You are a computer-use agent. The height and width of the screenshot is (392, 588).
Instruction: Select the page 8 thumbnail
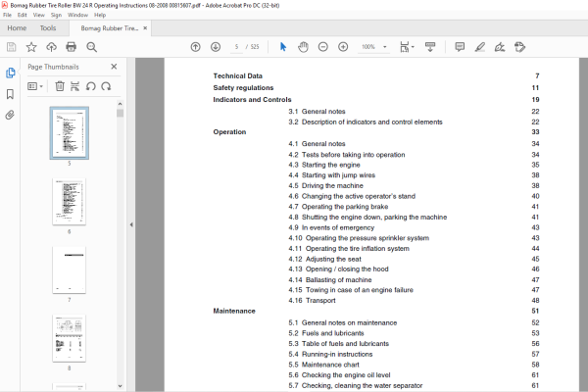[69, 338]
